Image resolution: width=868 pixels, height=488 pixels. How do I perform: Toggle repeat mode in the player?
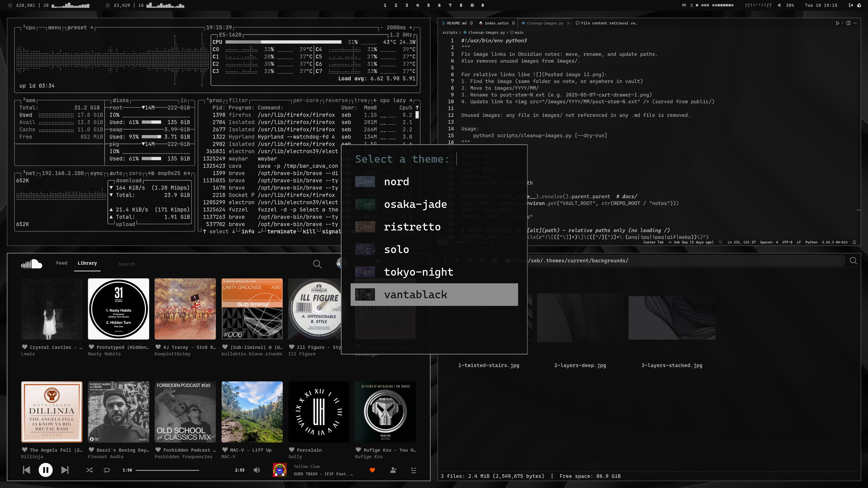pyautogui.click(x=107, y=470)
